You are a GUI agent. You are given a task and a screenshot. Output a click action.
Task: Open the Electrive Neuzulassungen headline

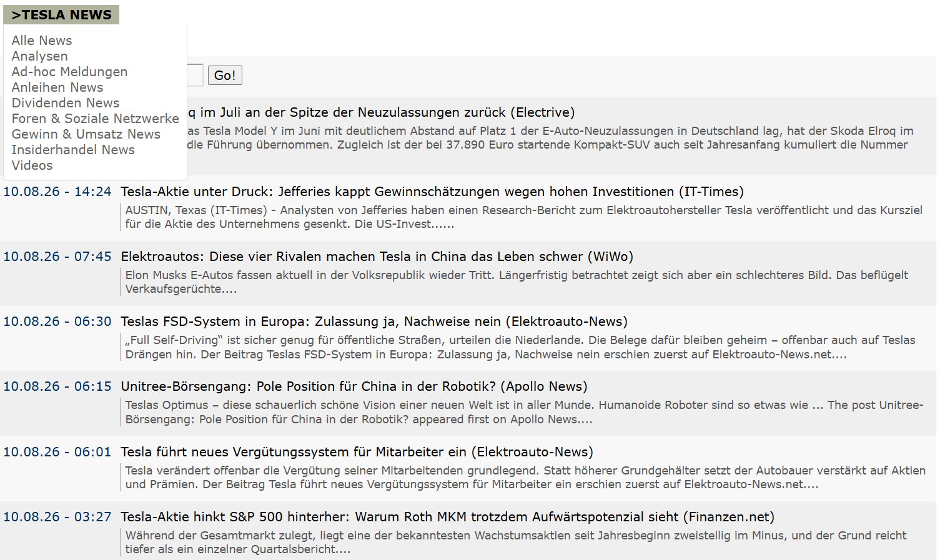[381, 112]
